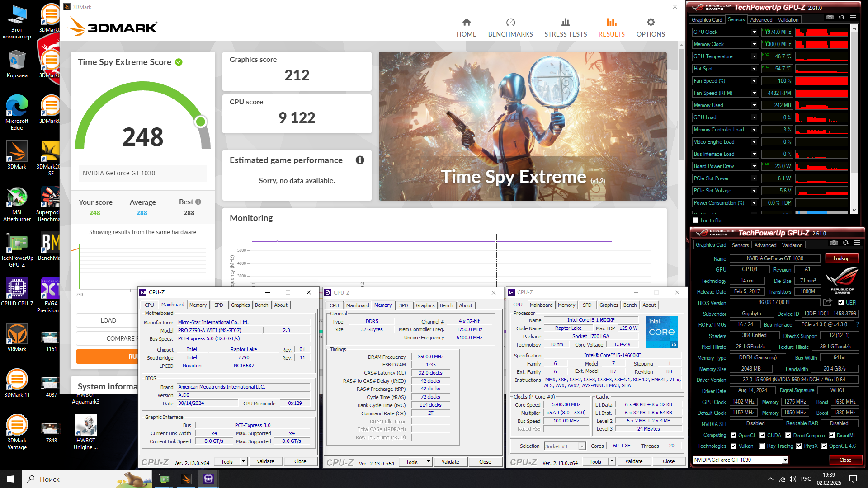
Task: Open the BENCHMARKS section in 3DMark
Action: (x=510, y=28)
